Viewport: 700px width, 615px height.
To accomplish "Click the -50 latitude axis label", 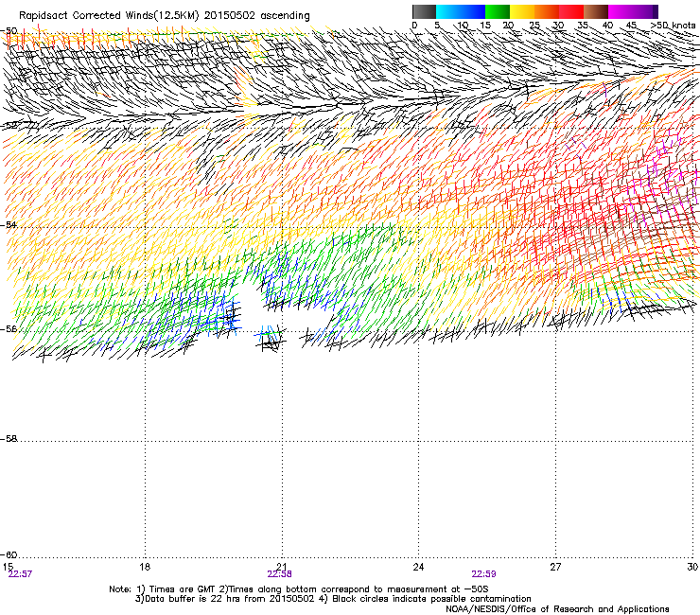I will click(9, 31).
